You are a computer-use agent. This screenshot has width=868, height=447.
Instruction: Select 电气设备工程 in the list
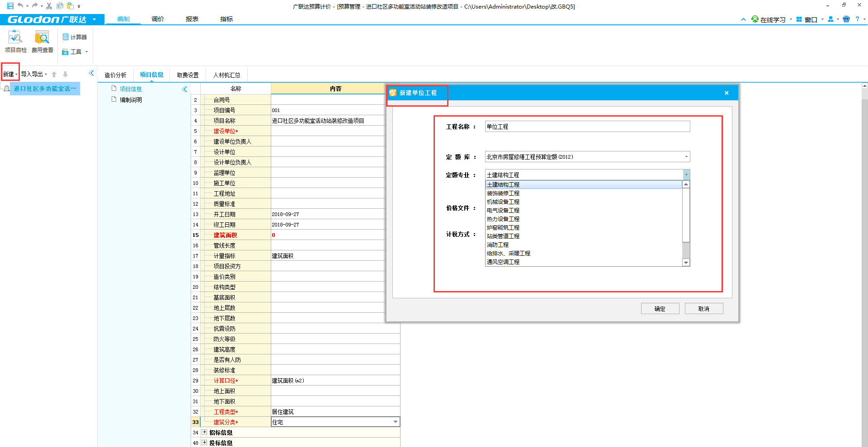tap(583, 210)
